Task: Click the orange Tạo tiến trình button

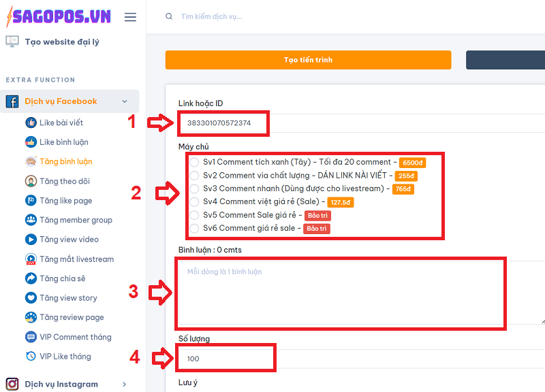Action: click(308, 60)
